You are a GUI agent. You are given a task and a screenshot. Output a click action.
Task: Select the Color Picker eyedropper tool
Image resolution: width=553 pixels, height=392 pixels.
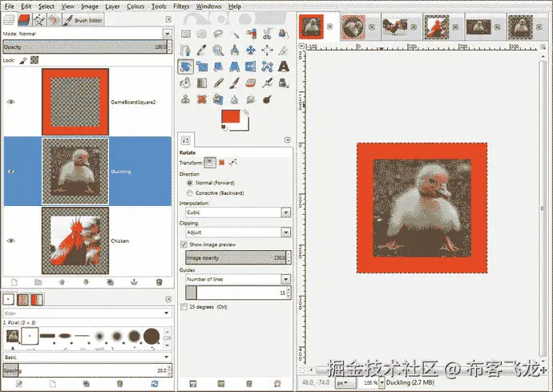202,51
